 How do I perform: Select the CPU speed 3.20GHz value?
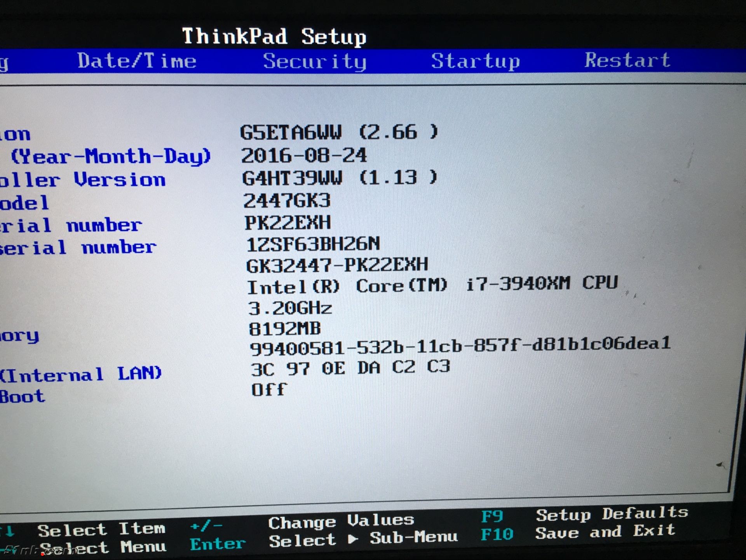[290, 308]
